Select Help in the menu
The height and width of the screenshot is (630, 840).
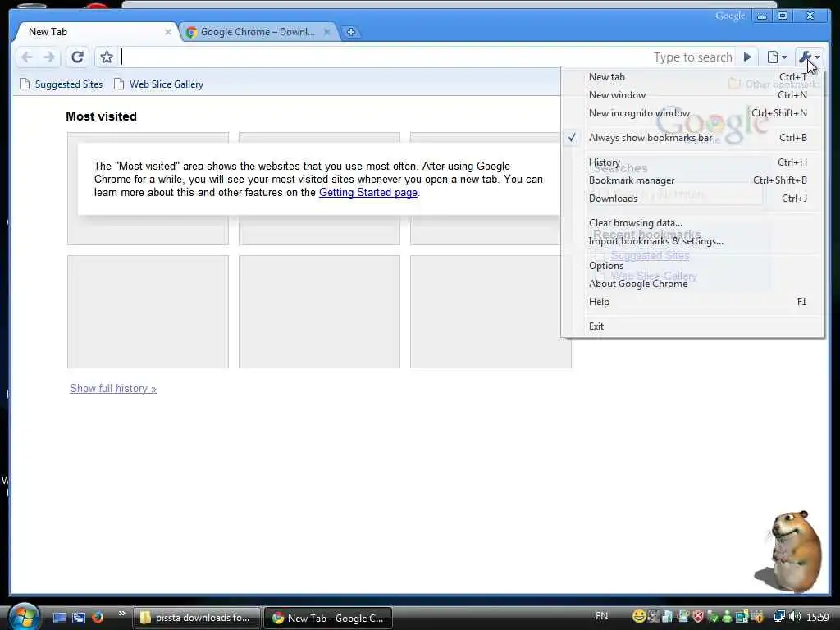coord(692,302)
